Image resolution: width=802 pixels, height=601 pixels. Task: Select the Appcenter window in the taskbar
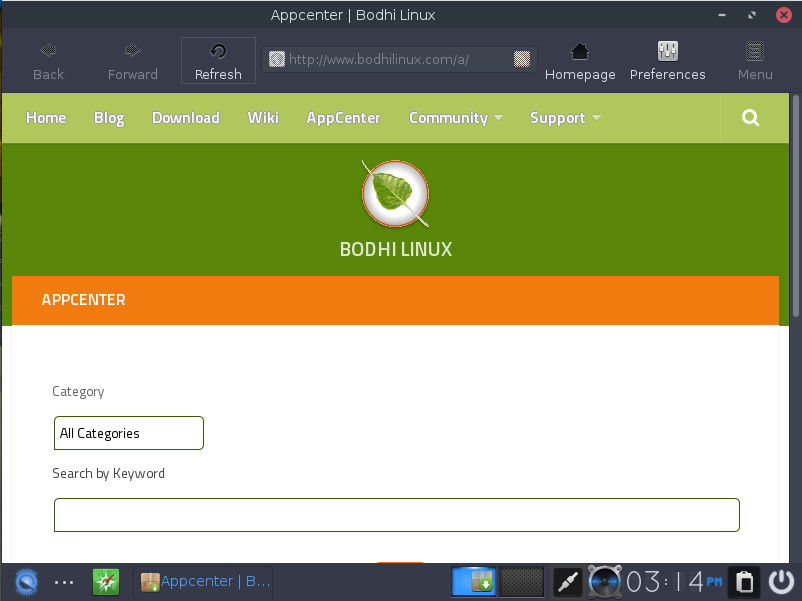[x=204, y=582]
